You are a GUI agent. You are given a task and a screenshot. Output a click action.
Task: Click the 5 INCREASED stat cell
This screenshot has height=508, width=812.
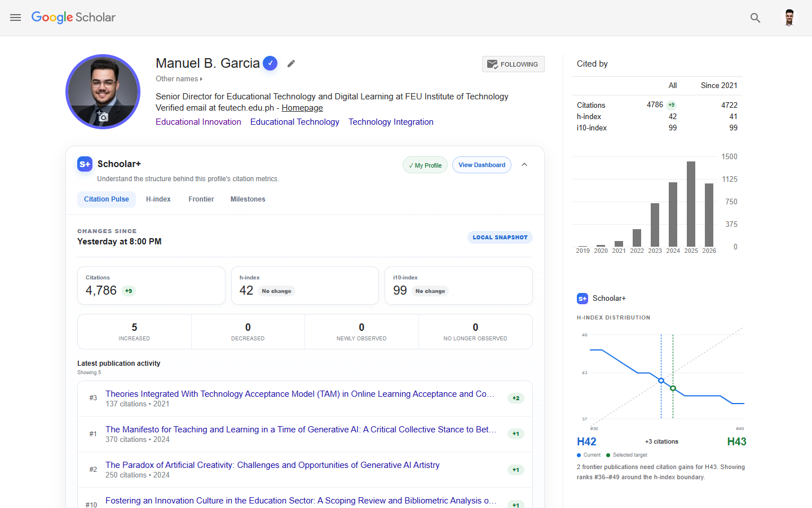click(x=134, y=332)
